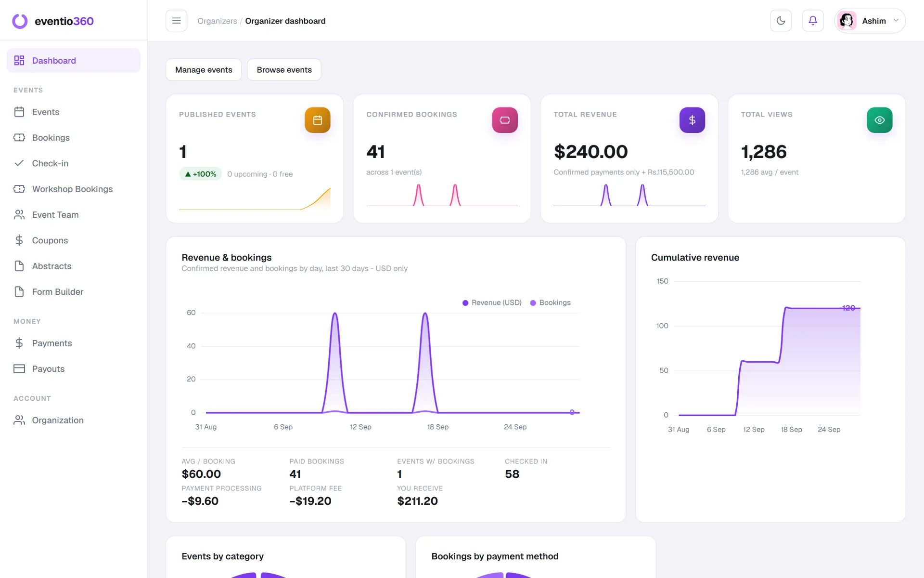Click the last data point on Revenue chart
Viewport: 924px width, 578px height.
pos(572,412)
